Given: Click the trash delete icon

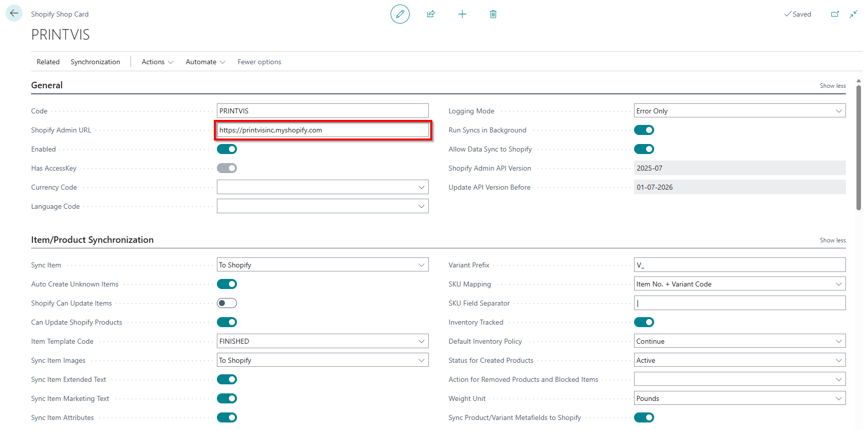Looking at the screenshot, I should click(x=493, y=14).
